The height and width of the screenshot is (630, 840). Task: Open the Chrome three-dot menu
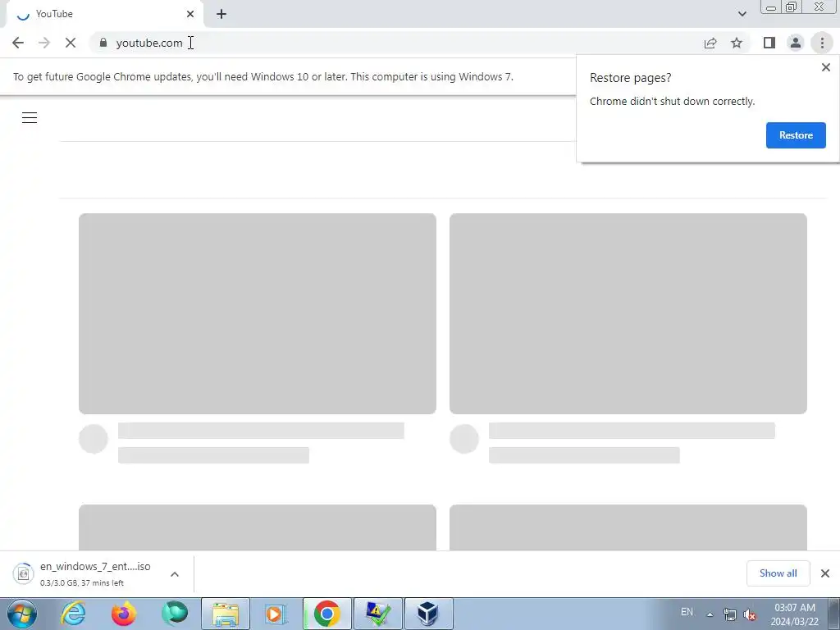pos(822,43)
